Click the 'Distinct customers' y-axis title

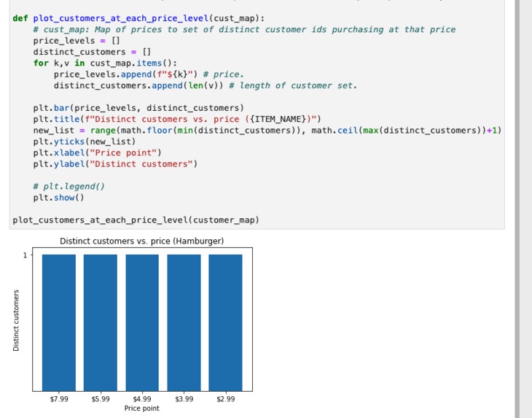click(x=16, y=320)
